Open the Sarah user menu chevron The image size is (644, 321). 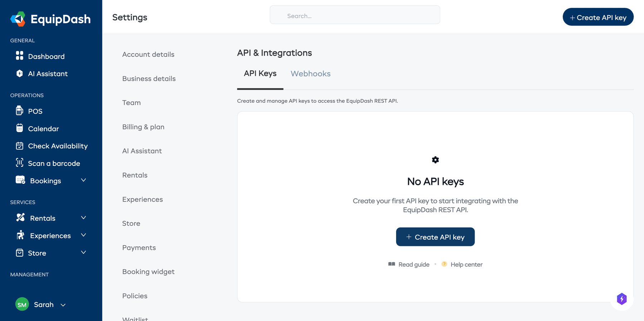pyautogui.click(x=63, y=305)
